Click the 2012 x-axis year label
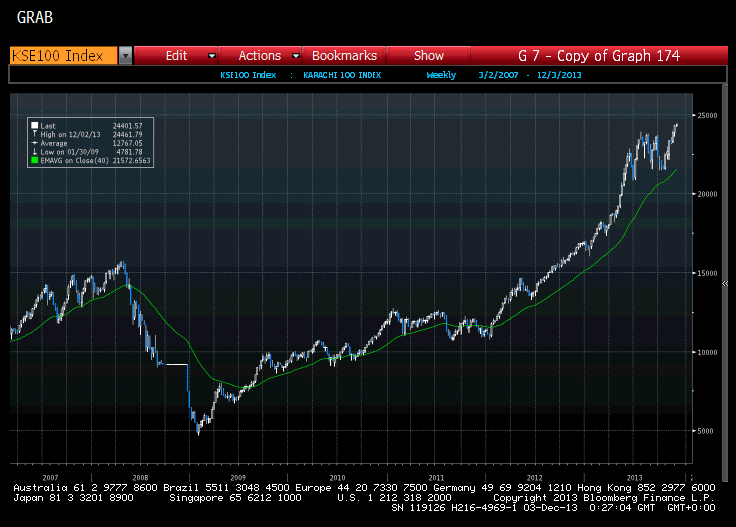 (534, 478)
